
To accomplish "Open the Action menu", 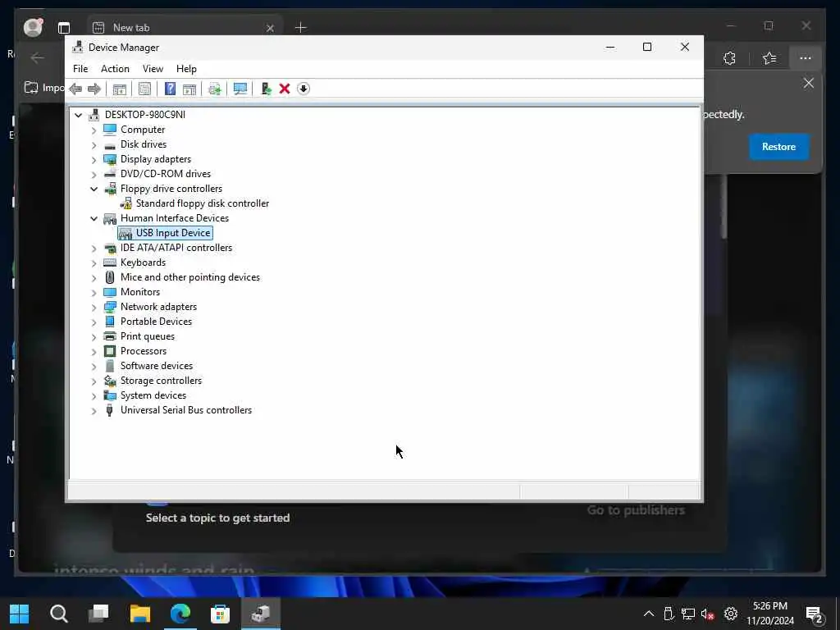I will coord(115,69).
